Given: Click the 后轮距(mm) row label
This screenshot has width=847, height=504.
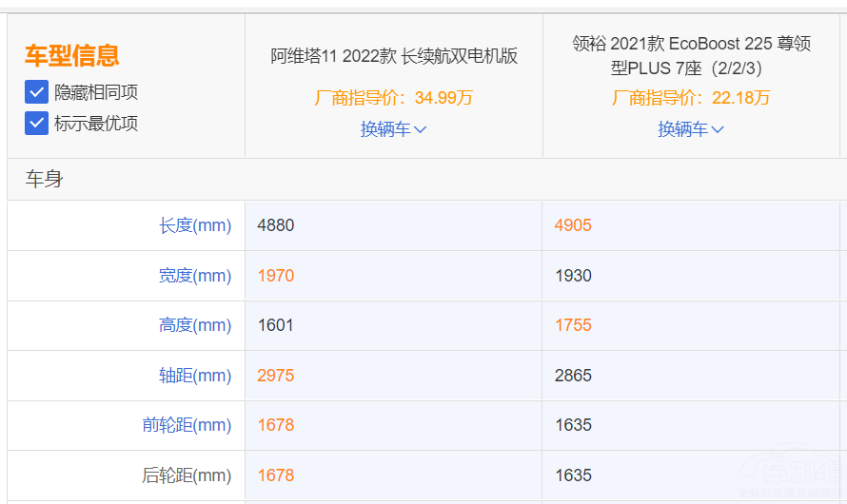Looking at the screenshot, I should (x=187, y=475).
